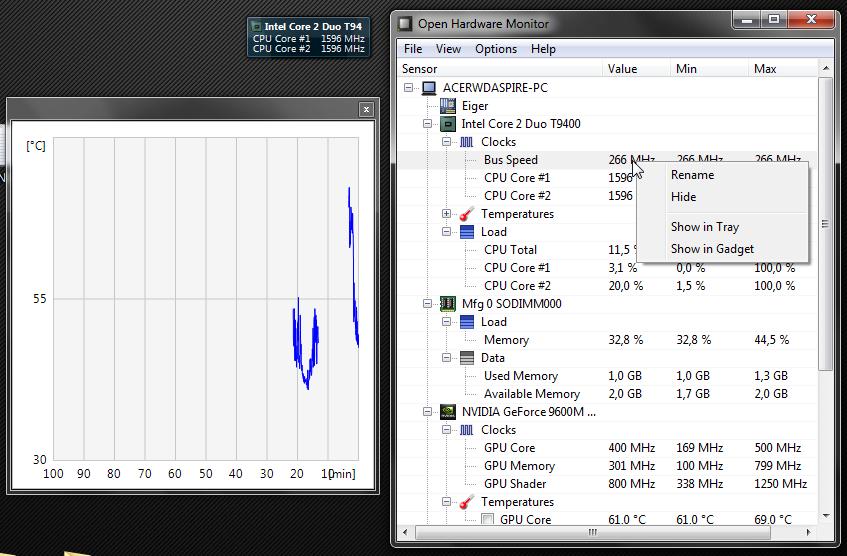Click gadget's CPU Core #1 reading
This screenshot has height=556, width=847.
[308, 39]
